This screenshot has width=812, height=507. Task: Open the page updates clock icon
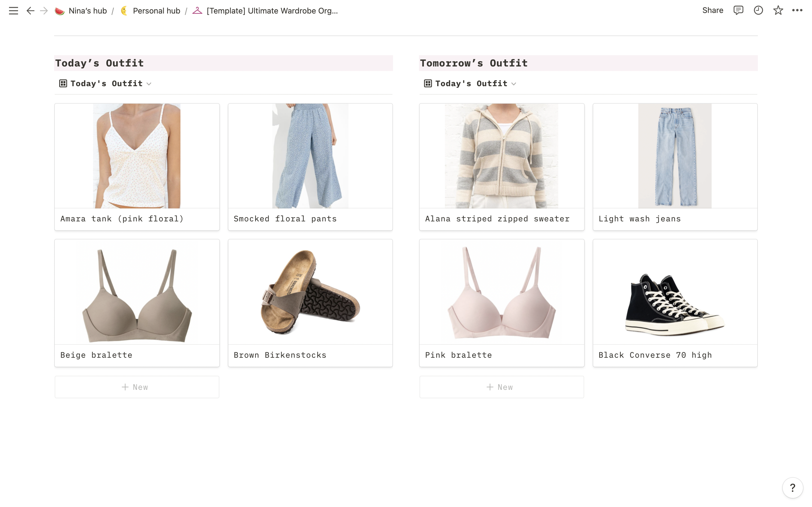click(758, 10)
